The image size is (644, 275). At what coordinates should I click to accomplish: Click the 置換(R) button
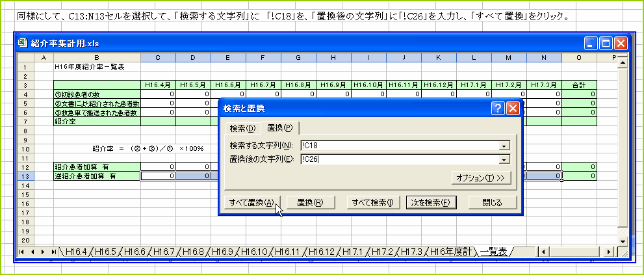pyautogui.click(x=311, y=202)
